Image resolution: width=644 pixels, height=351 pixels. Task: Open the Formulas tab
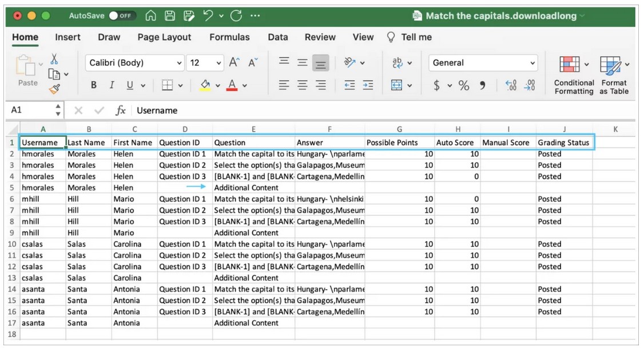pos(229,37)
